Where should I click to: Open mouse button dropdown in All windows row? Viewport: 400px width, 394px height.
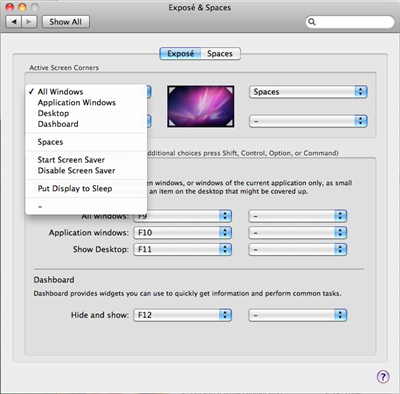click(x=298, y=216)
